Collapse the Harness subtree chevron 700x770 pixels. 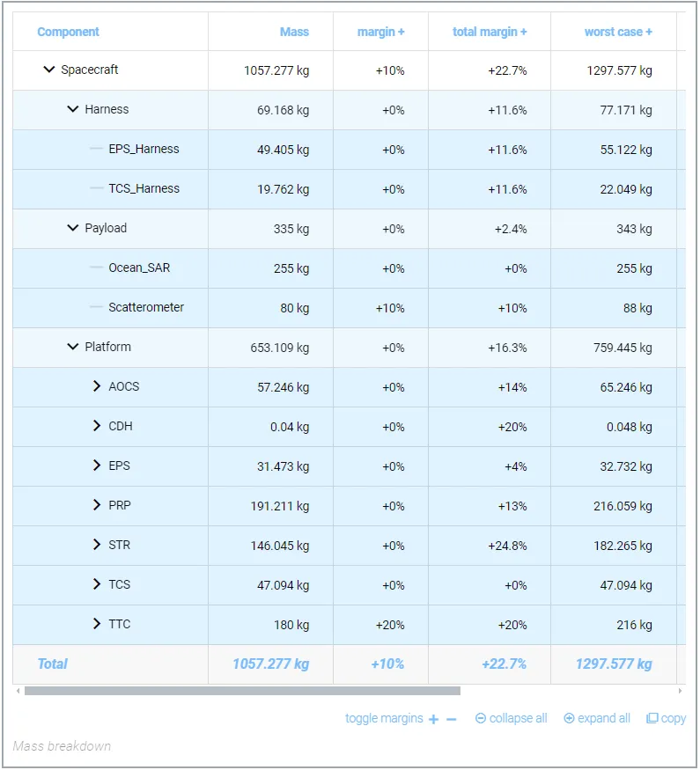coord(73,109)
